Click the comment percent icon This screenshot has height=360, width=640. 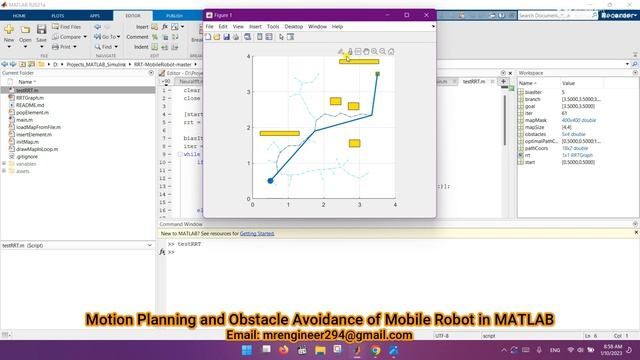click(155, 37)
